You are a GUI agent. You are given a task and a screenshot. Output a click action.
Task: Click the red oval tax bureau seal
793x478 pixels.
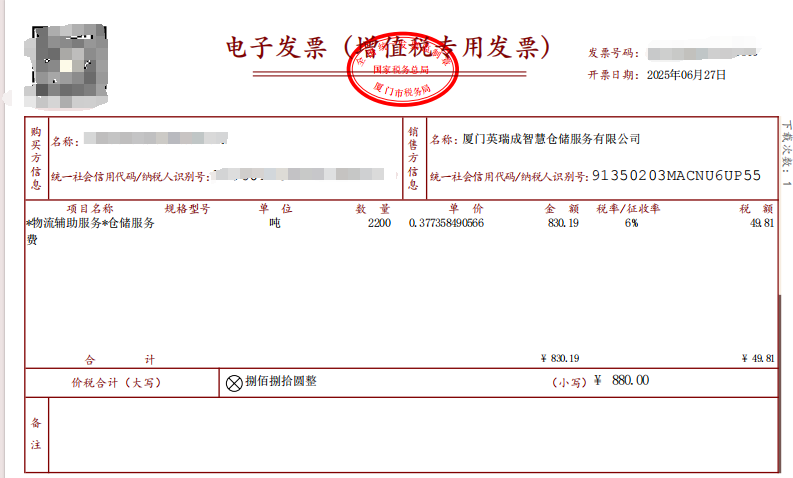tap(400, 70)
